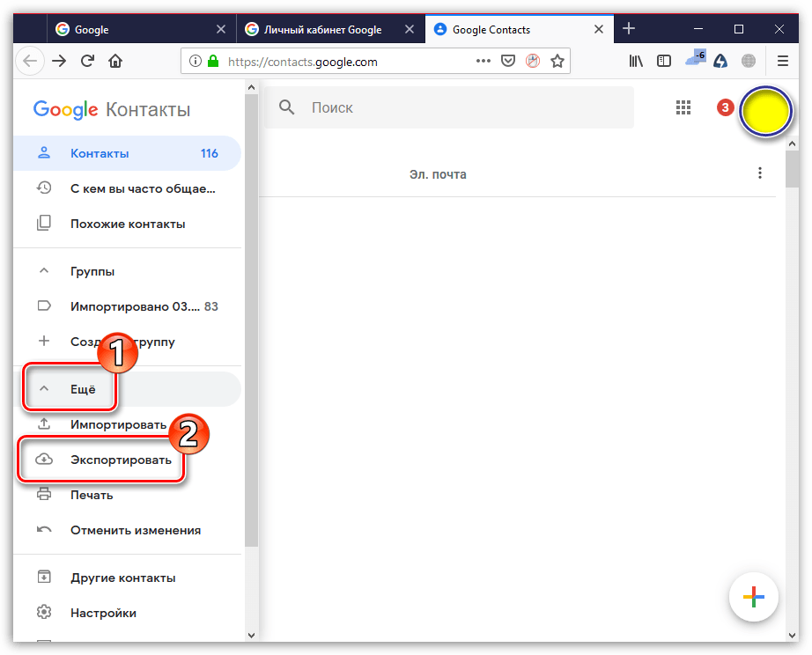Screen dimensions: 812x655
Task: Select Экспортировать in the sidebar
Action: click(x=122, y=460)
